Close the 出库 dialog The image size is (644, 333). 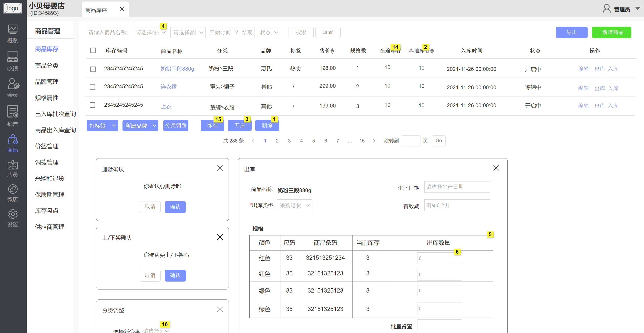(x=496, y=168)
